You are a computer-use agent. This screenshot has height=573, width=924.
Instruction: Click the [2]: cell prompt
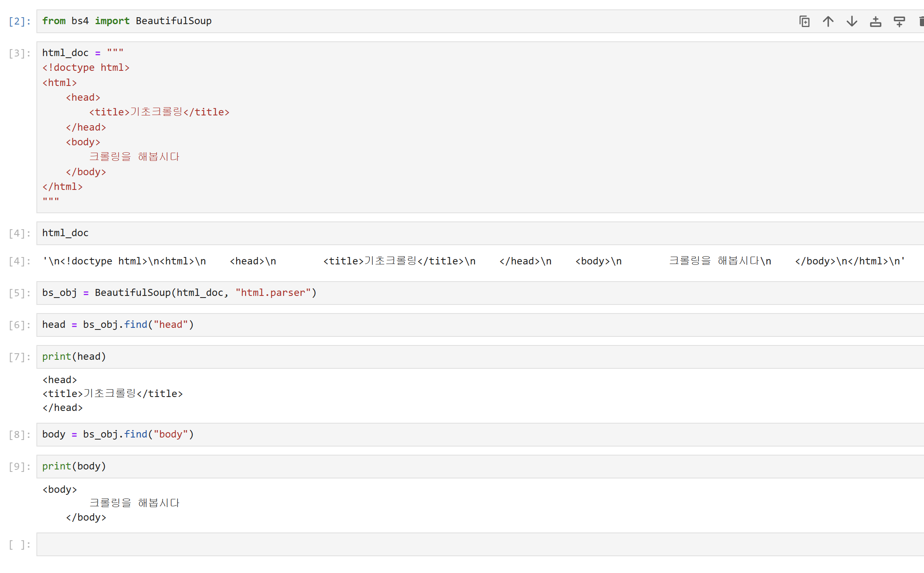click(20, 21)
